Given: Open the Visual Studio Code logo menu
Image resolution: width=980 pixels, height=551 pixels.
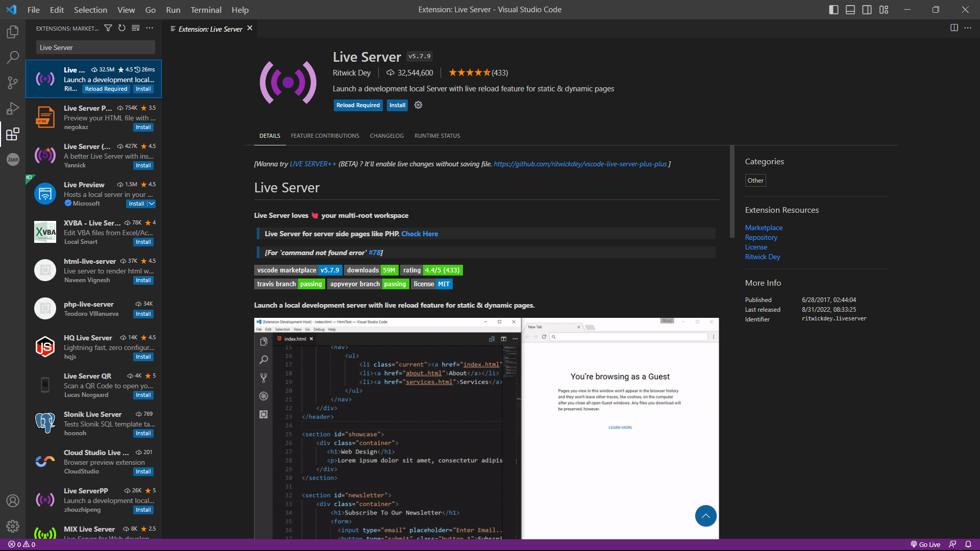Looking at the screenshot, I should click(x=11, y=10).
